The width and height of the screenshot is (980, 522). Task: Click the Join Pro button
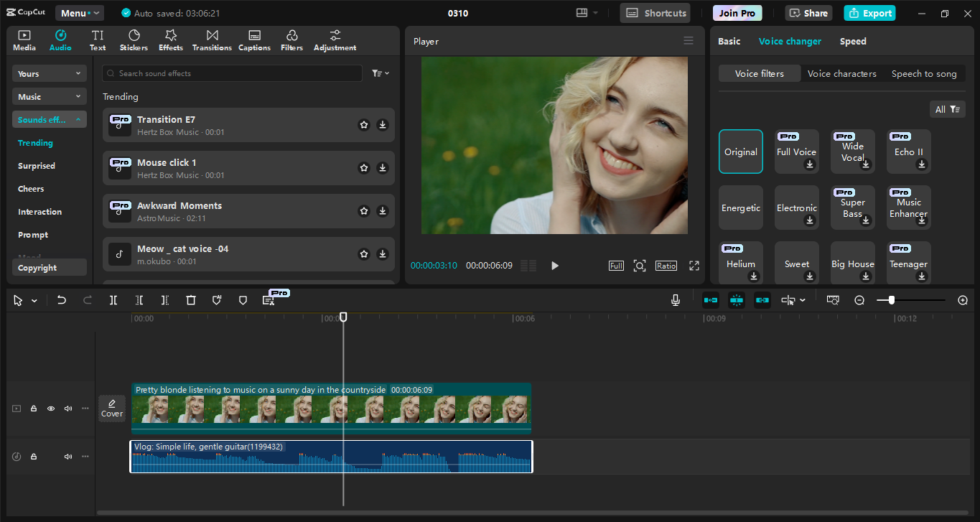click(737, 13)
